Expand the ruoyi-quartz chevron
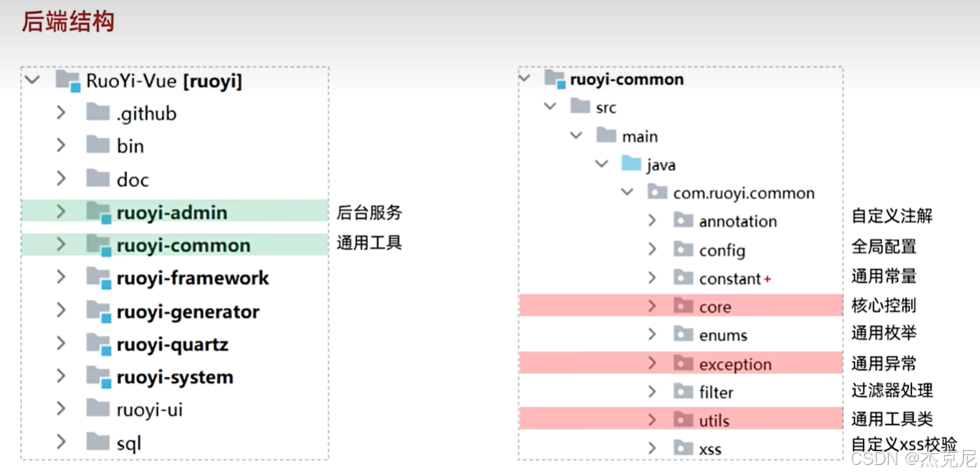The height and width of the screenshot is (475, 980). tap(61, 344)
